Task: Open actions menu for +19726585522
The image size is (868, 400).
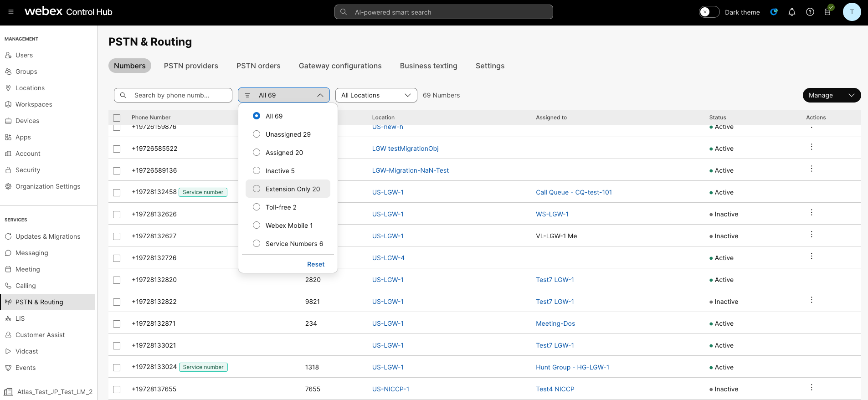Action: point(812,147)
